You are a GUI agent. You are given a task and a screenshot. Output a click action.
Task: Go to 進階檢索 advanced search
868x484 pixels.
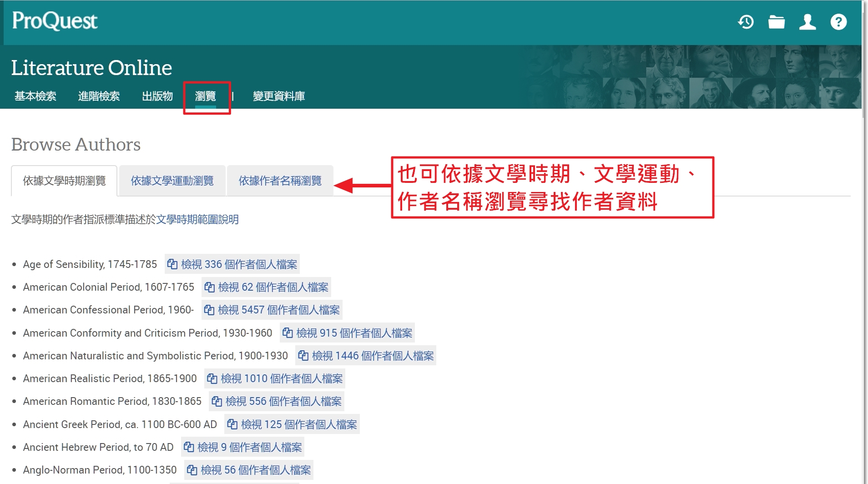tap(99, 96)
